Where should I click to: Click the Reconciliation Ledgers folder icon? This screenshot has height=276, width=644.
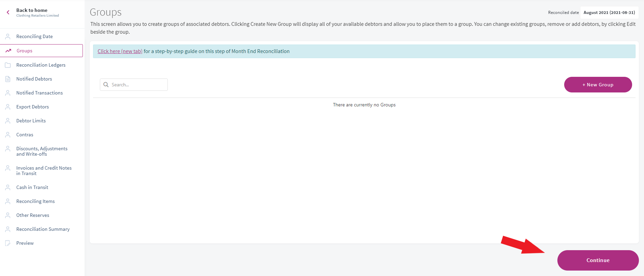pyautogui.click(x=8, y=65)
